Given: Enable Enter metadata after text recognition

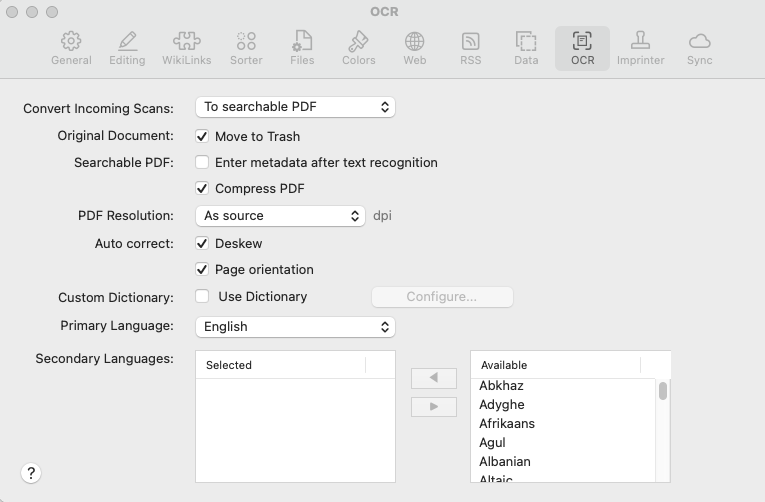Looking at the screenshot, I should (x=202, y=162).
